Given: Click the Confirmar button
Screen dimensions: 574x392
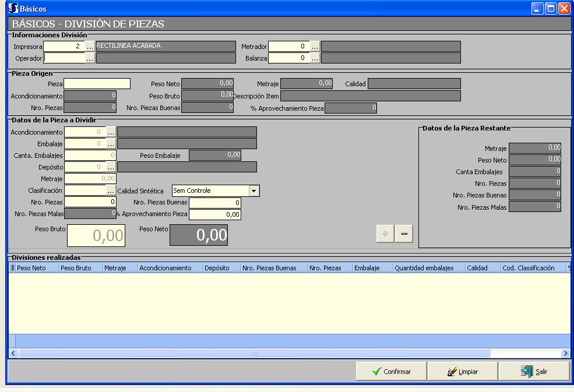Looking at the screenshot, I should (391, 372).
